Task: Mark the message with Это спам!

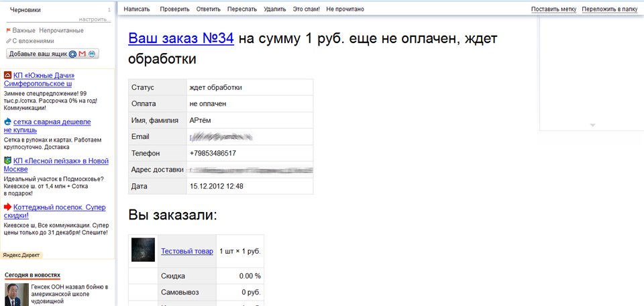Action: (307, 9)
